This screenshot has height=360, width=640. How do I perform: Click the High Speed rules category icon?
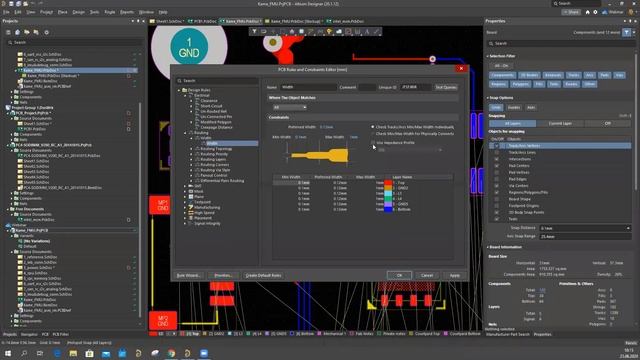(x=191, y=213)
